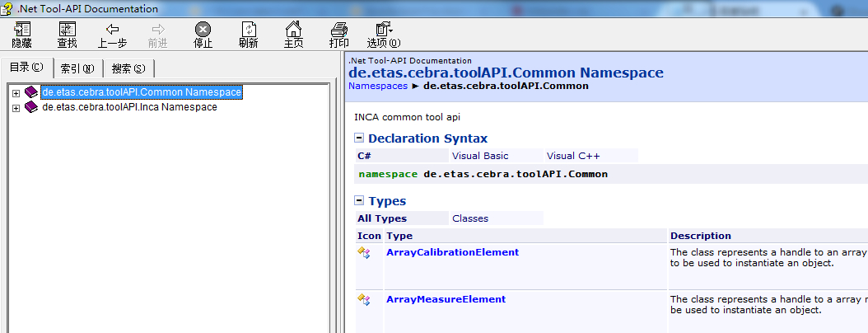868x333 pixels.
Task: Expand the de.etas.cebra.toolAPI.Inca Namespace node
Action: coord(16,108)
